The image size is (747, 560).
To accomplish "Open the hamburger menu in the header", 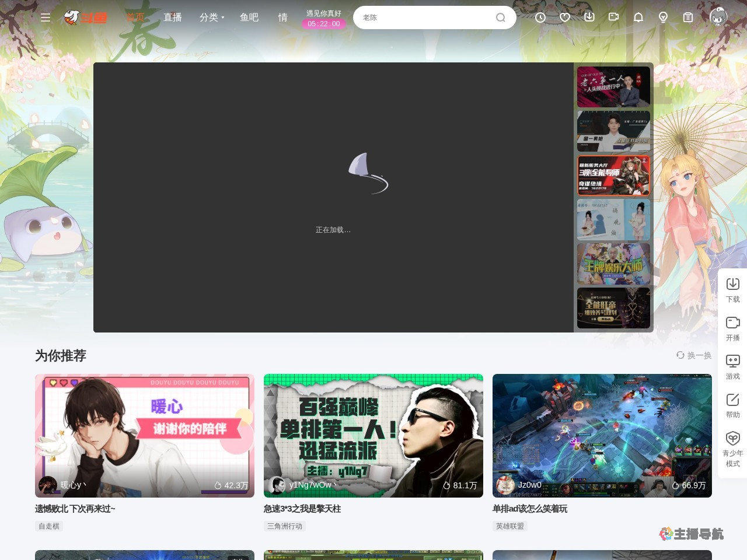I will tap(46, 17).
